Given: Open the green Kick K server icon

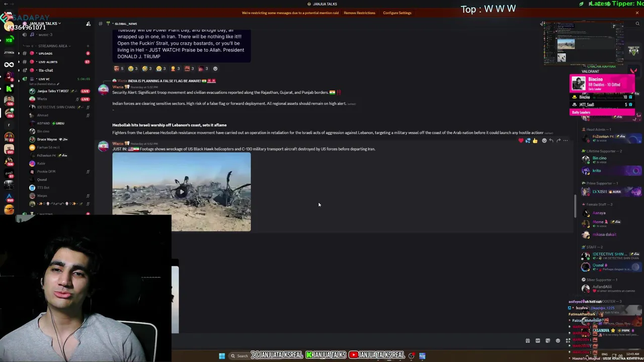Looking at the screenshot, I should click(x=9, y=88).
